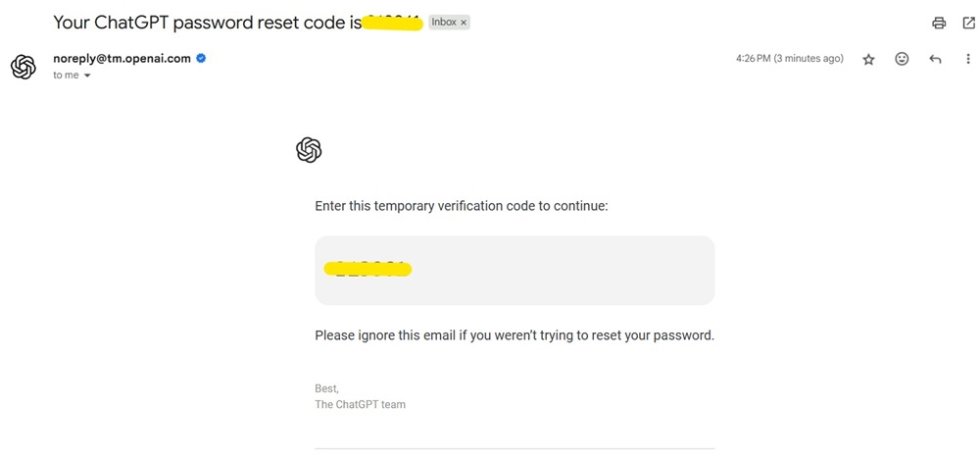The image size is (980, 460).
Task: Open the email in a new window
Action: [968, 23]
